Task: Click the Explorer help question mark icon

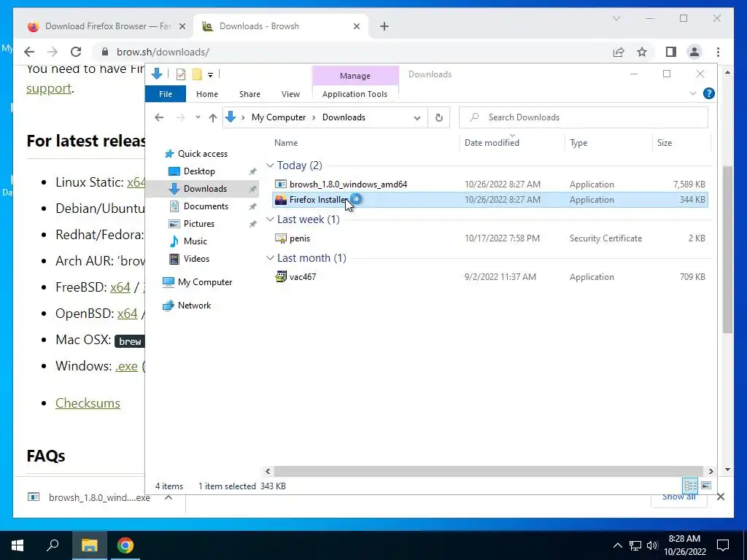Action: [x=709, y=93]
